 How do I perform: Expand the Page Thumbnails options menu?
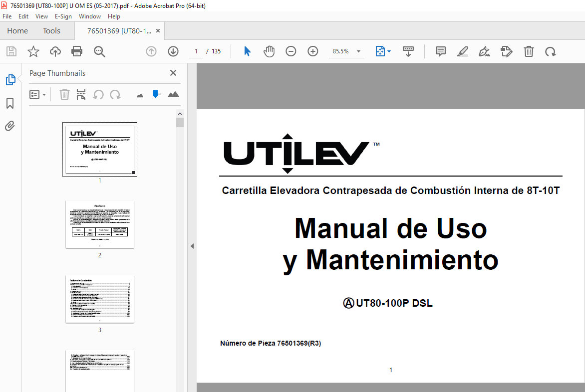[38, 94]
